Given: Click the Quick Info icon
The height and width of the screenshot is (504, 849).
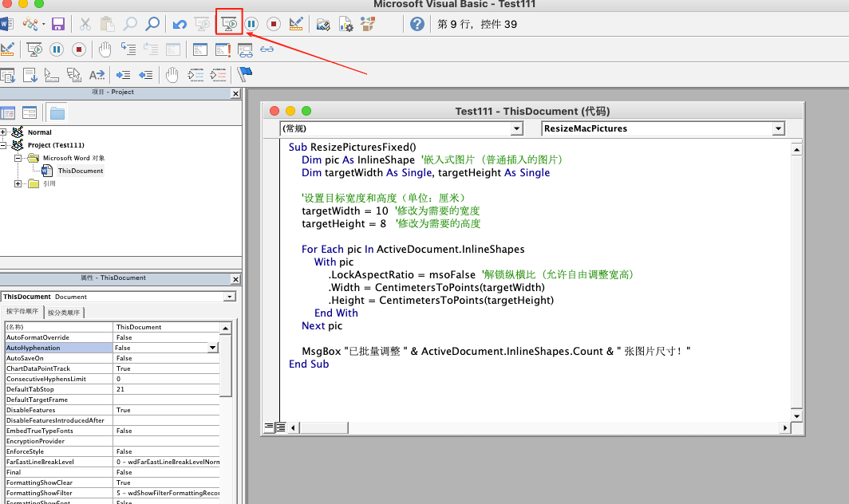Looking at the screenshot, I should pyautogui.click(x=51, y=75).
